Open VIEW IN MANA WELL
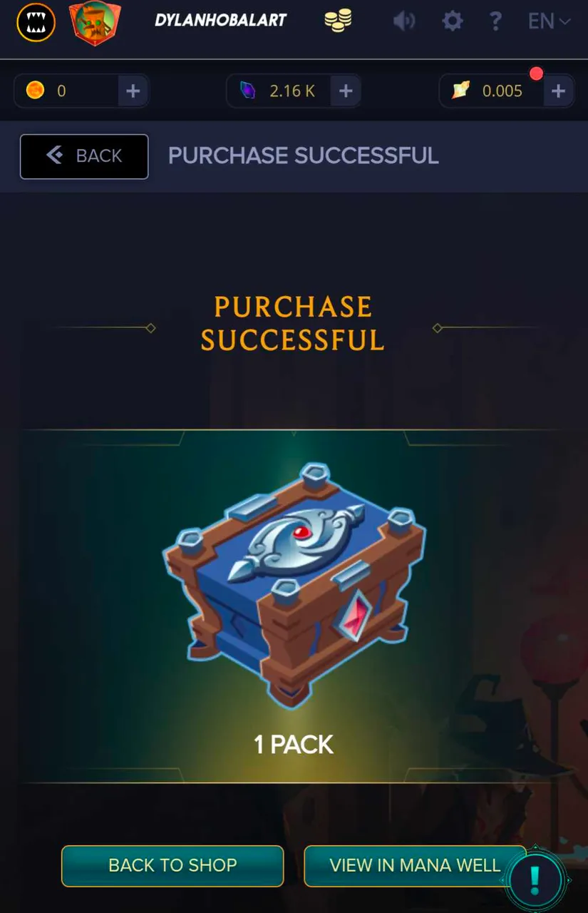Viewport: 588px width, 913px height. [415, 866]
